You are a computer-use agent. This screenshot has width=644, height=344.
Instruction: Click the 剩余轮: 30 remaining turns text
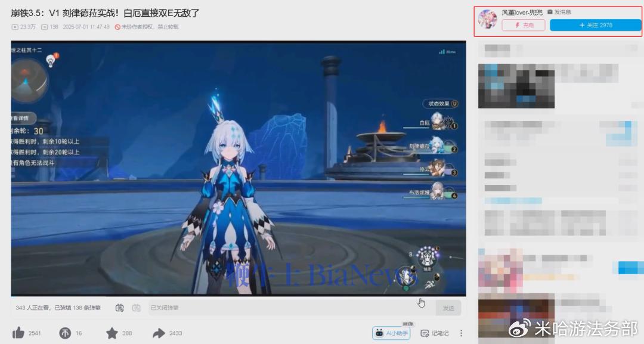tap(27, 131)
